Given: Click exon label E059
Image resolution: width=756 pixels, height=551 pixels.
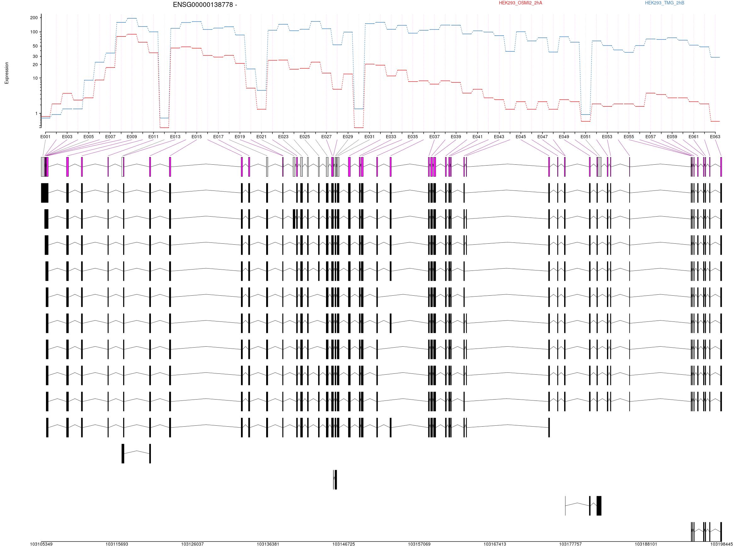Looking at the screenshot, I should [x=672, y=137].
